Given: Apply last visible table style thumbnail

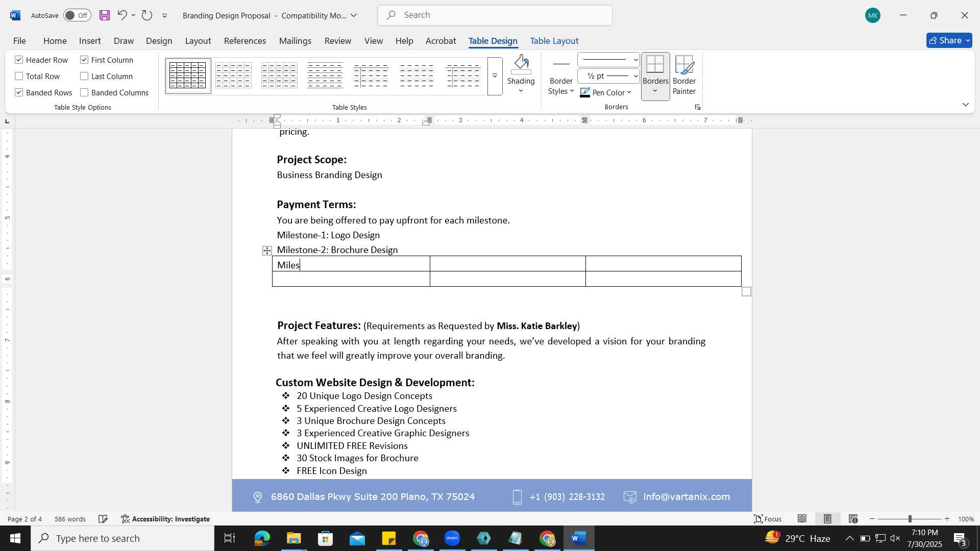Looking at the screenshot, I should click(x=463, y=76).
